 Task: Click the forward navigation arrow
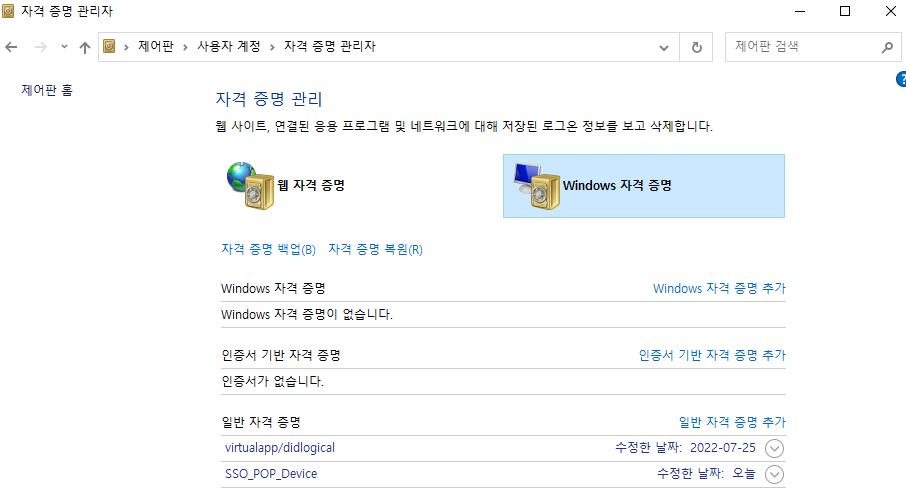click(x=40, y=47)
